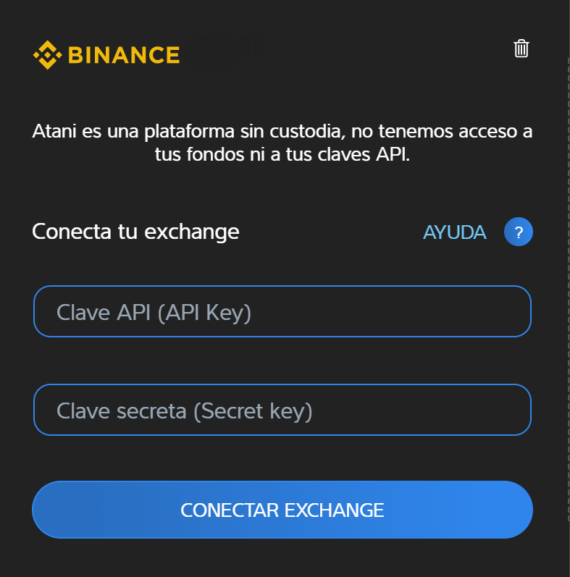Place cursor in Secret key input box
The image size is (570, 577).
pos(282,410)
